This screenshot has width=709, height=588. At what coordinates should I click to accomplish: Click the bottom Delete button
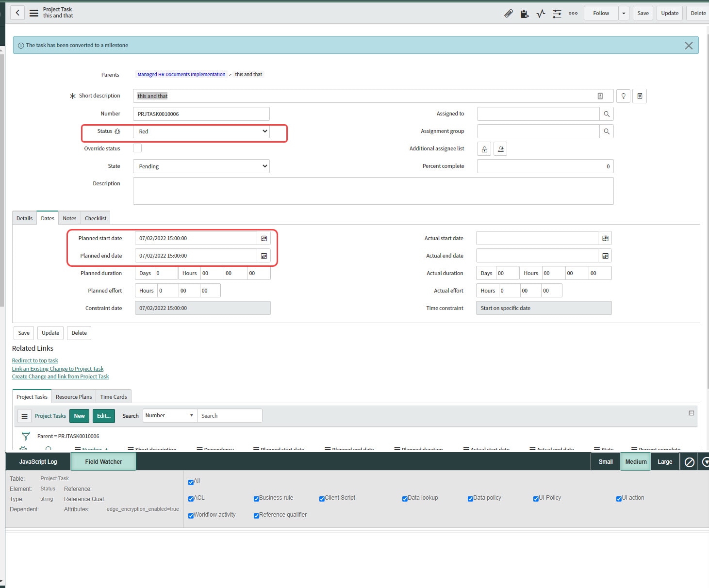[79, 333]
